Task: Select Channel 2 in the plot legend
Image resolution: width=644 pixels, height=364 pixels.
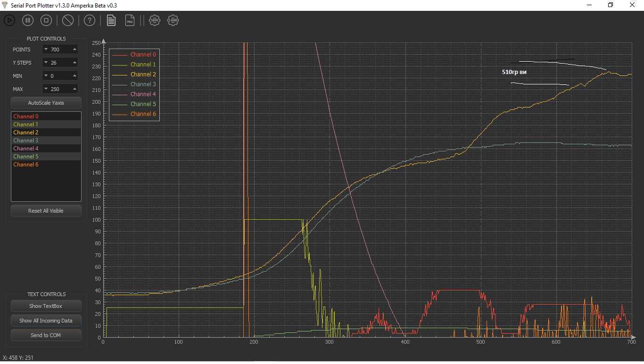Action: (134, 74)
